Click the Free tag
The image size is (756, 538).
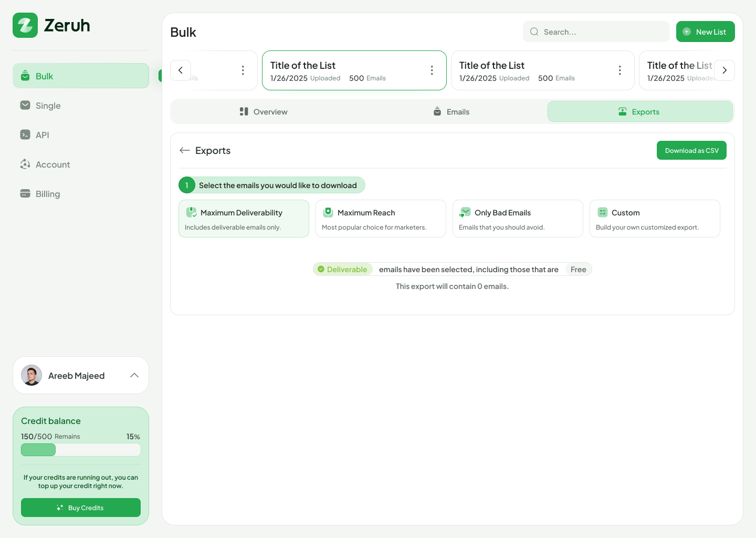coord(579,269)
